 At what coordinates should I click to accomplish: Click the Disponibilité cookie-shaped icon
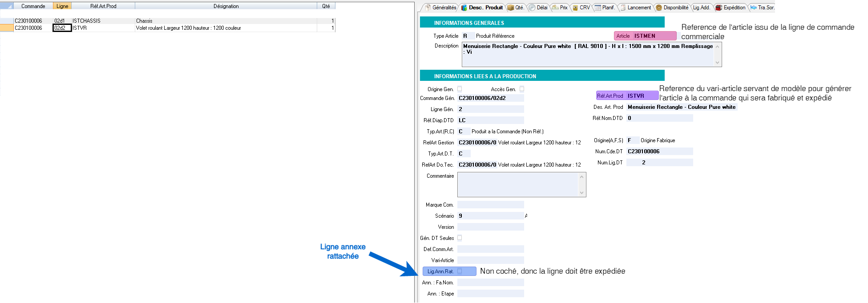659,8
